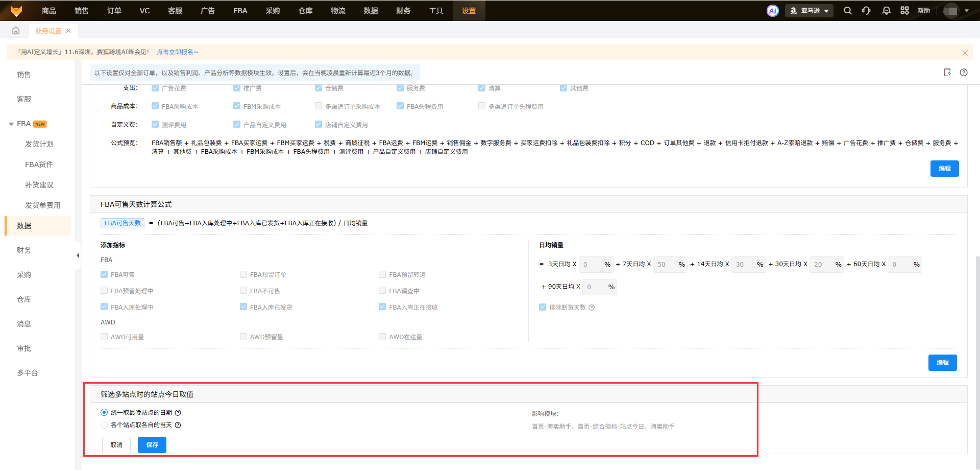Enable the FBA预留转运 checkbox
The height and width of the screenshot is (470, 980).
click(x=382, y=275)
